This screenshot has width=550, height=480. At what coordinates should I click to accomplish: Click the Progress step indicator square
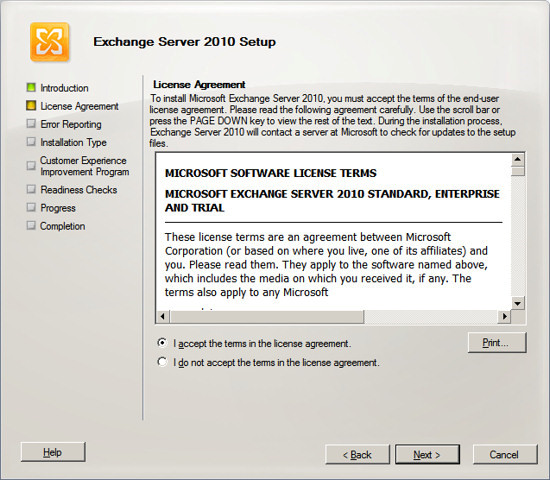click(31, 207)
